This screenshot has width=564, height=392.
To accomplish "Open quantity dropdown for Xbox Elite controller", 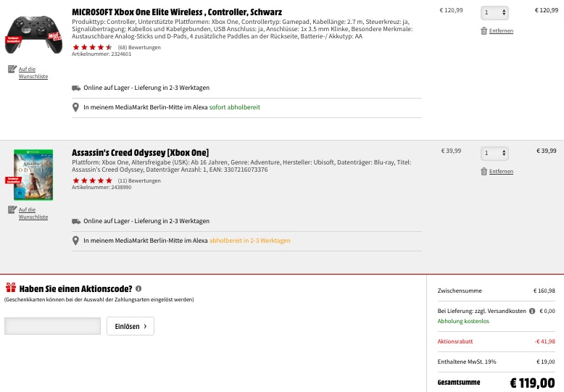I will [494, 13].
